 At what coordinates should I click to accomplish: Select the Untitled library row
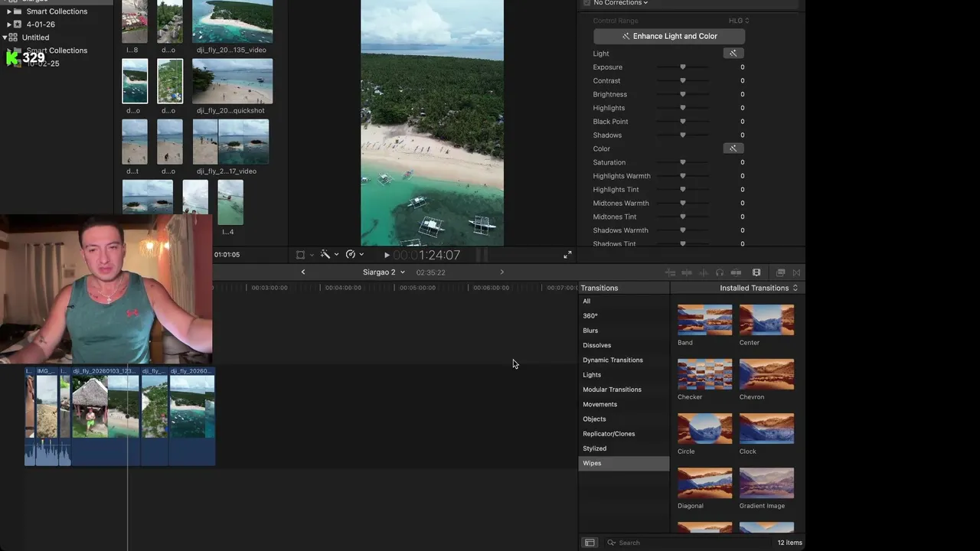57,37
